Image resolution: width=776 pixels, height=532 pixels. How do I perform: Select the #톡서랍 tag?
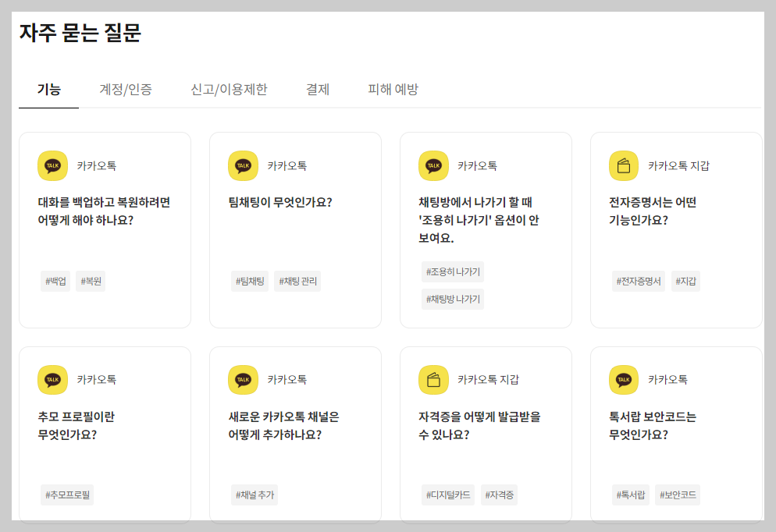(x=631, y=495)
